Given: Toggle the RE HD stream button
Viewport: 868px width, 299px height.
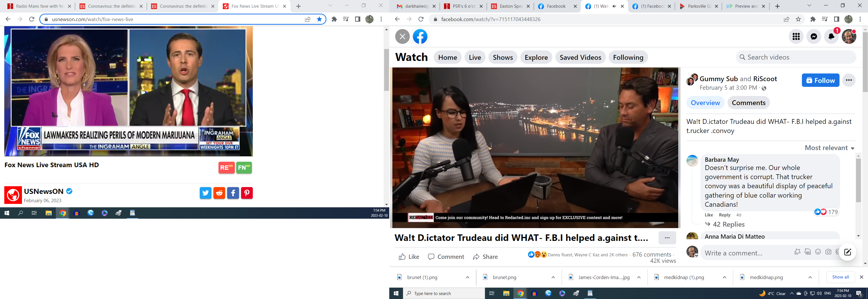Looking at the screenshot, I should coord(226,167).
